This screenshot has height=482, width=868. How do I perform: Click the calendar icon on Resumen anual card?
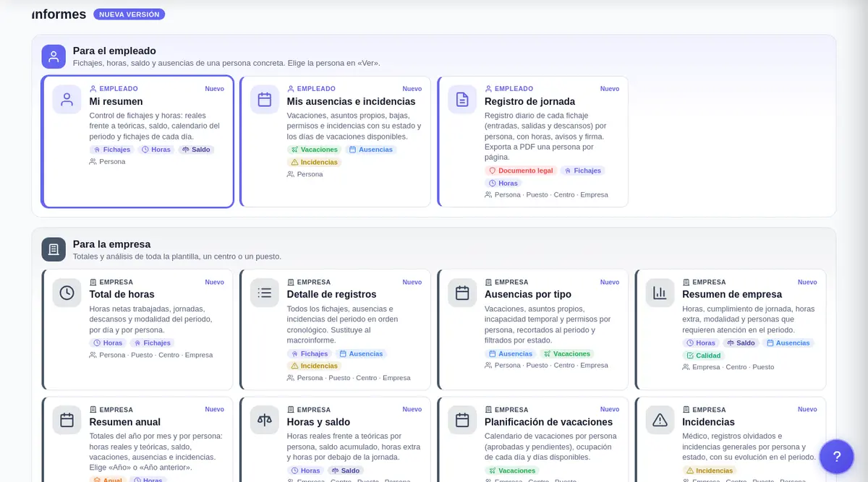(x=67, y=420)
